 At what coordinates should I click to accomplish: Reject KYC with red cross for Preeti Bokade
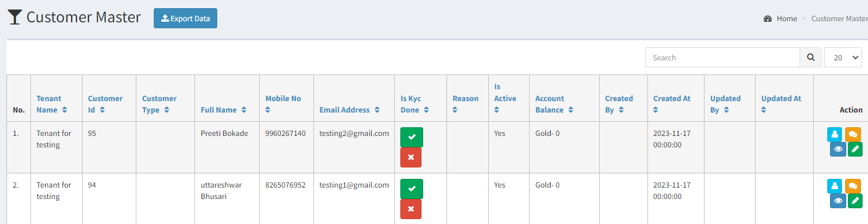[x=411, y=157]
